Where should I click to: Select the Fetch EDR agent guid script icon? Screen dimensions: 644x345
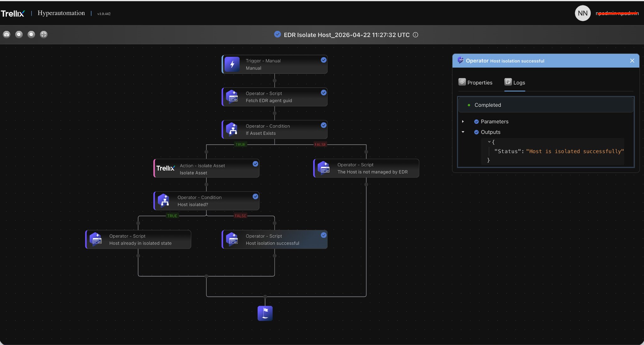pyautogui.click(x=232, y=97)
